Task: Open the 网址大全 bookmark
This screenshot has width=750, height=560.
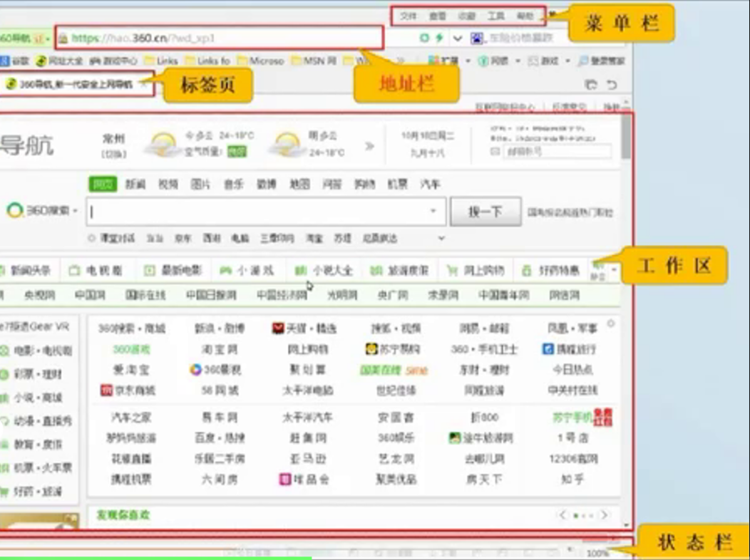Action: (59, 61)
